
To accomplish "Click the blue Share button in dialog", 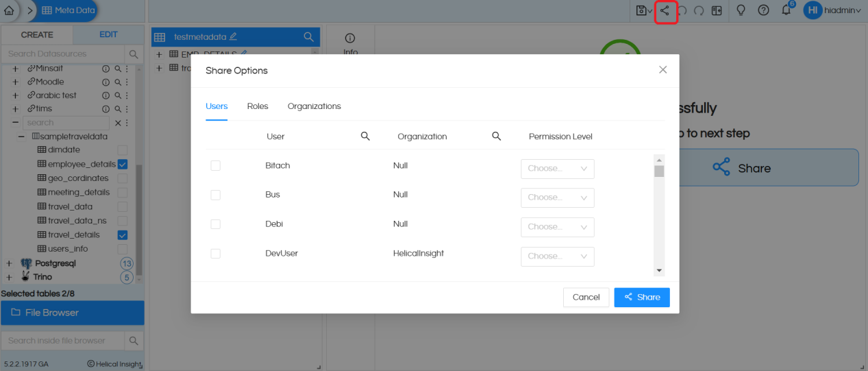I will click(x=642, y=297).
